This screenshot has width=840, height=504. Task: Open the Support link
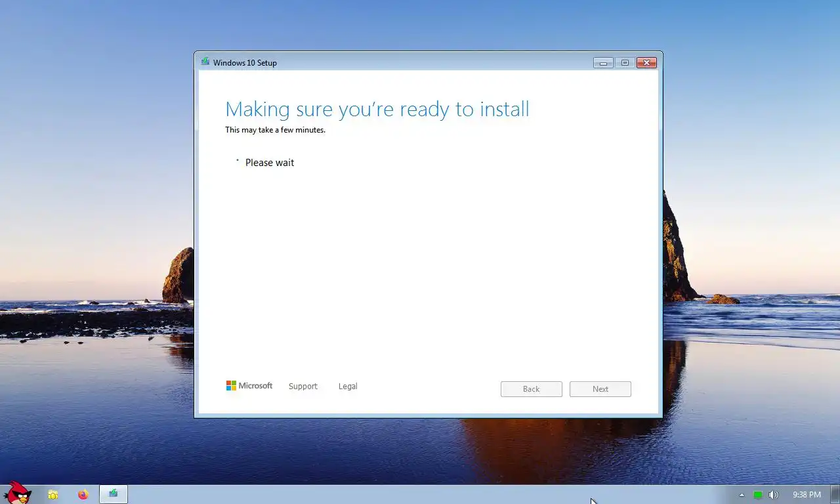point(303,387)
